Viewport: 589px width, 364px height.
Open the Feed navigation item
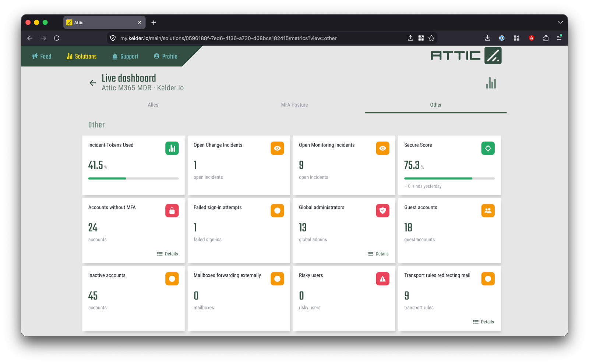coord(41,56)
